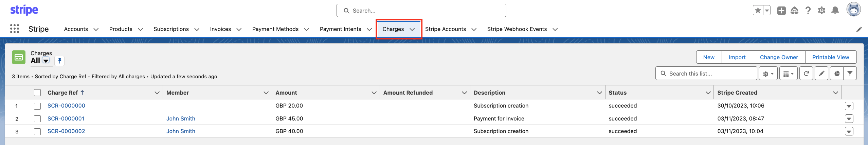The image size is (868, 145).
Task: Tick the checkbox for row SCR-0000001
Action: click(37, 119)
